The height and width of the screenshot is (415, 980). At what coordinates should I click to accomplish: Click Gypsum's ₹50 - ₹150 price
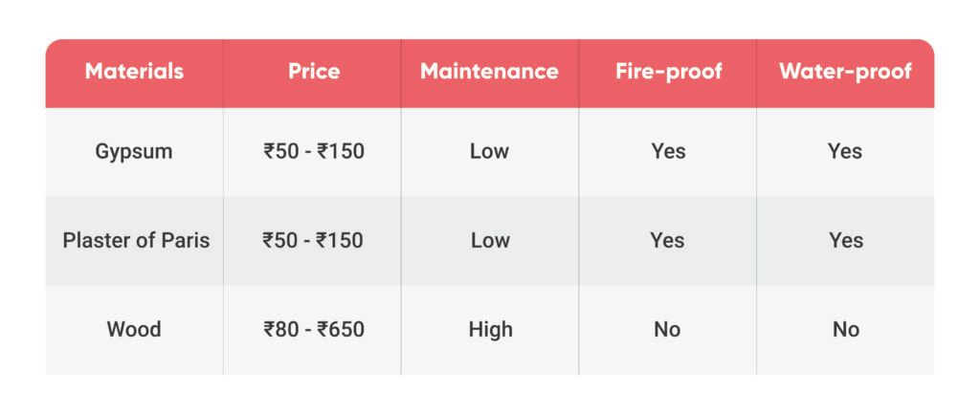[314, 151]
